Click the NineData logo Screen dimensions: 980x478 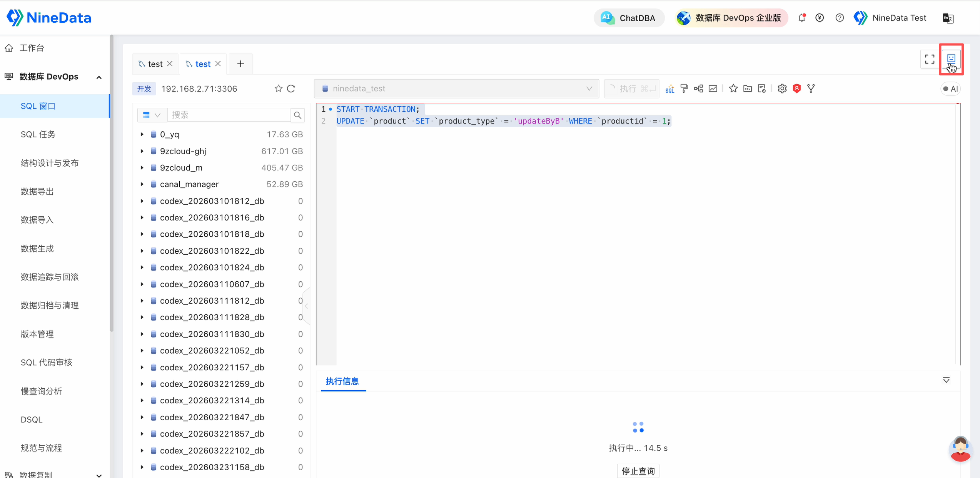click(49, 18)
